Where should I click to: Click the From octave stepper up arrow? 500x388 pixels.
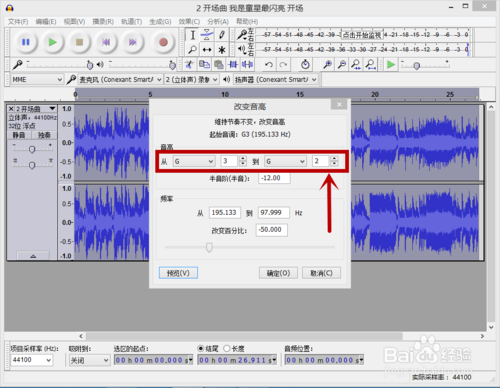tap(243, 158)
